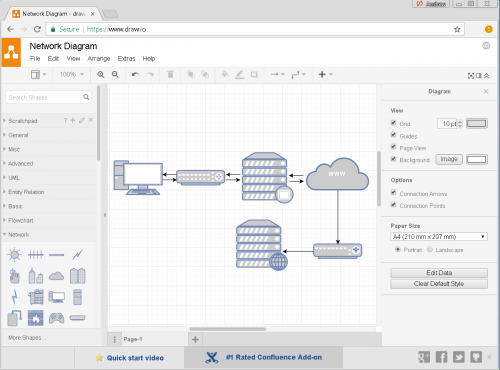The image size is (500, 370).
Task: Click the To Front toolbar icon
Action: [191, 74]
